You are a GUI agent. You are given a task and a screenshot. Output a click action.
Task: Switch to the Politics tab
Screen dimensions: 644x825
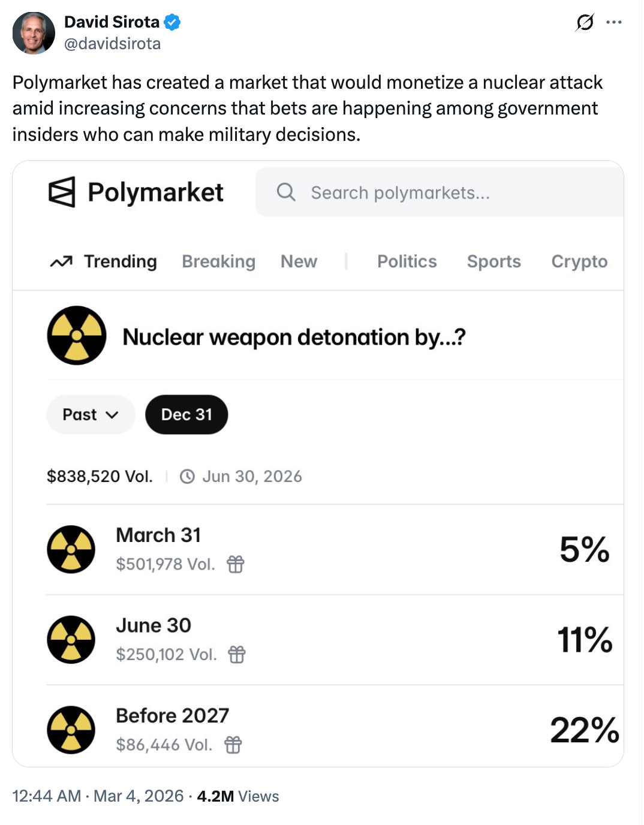coord(407,262)
